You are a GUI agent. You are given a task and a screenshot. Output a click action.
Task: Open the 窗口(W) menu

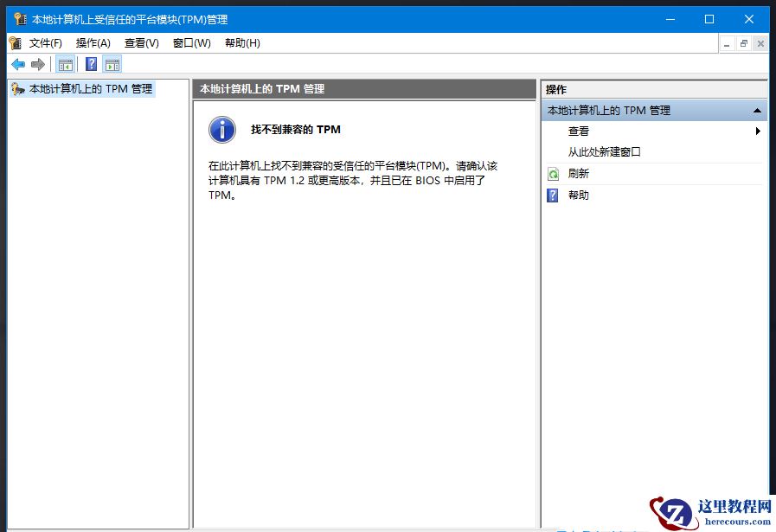pyautogui.click(x=191, y=42)
